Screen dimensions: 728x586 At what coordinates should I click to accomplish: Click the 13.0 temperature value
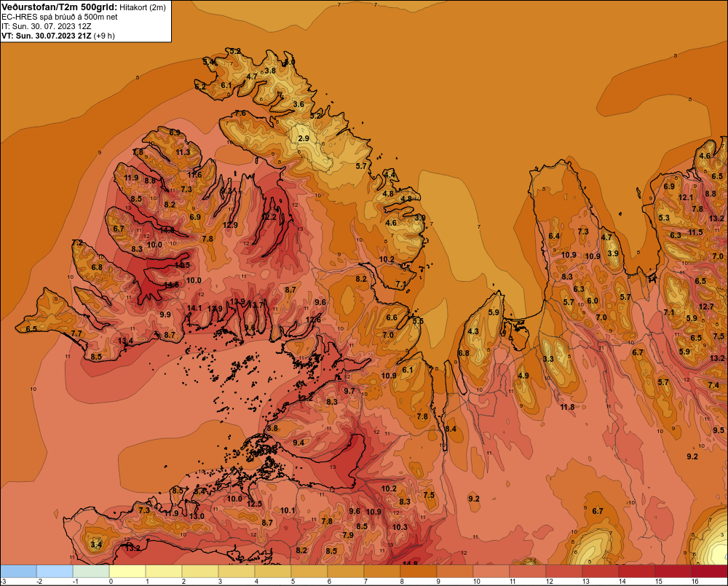point(197,516)
